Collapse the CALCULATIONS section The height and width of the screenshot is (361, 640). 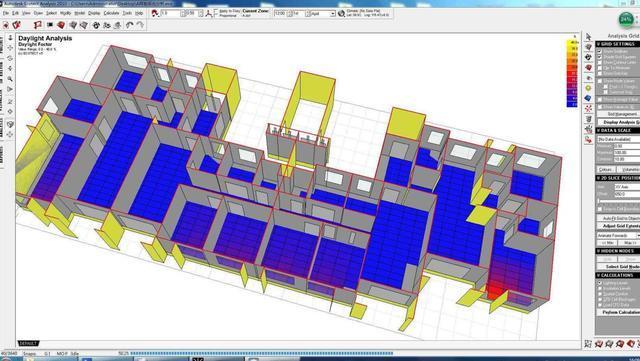pyautogui.click(x=617, y=275)
